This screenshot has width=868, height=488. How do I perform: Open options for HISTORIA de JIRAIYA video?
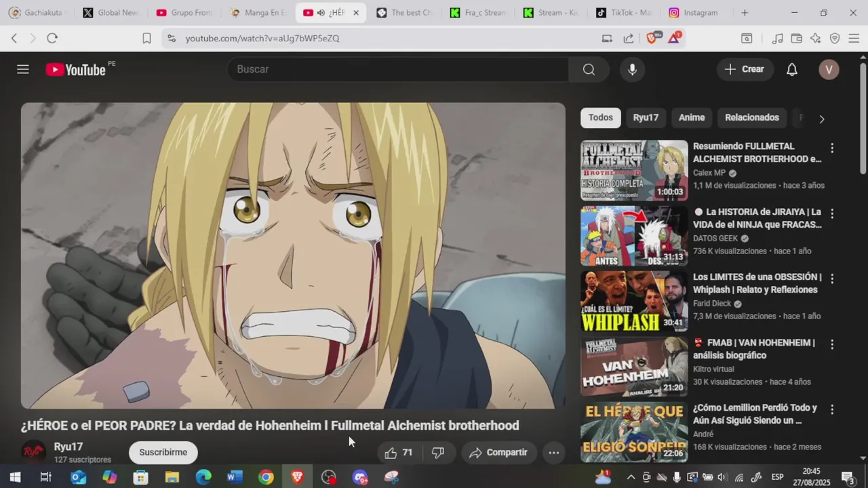point(832,213)
